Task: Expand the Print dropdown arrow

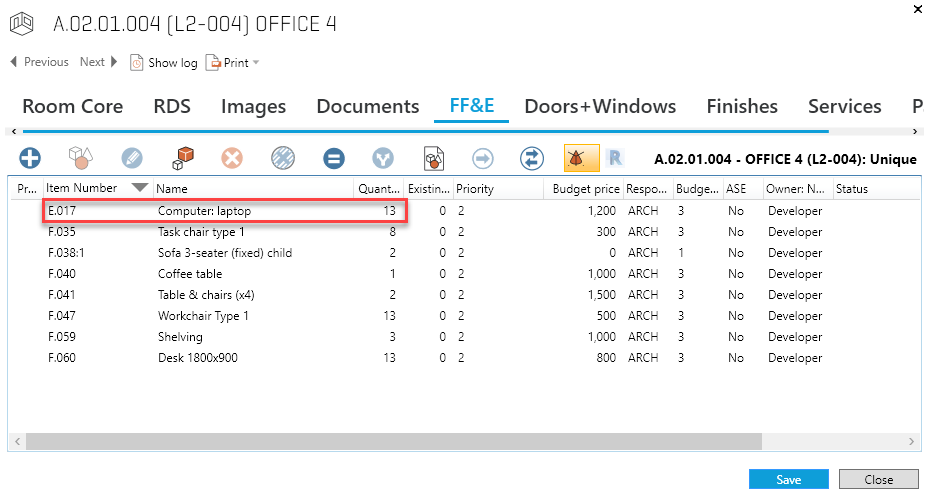Action: [x=256, y=63]
